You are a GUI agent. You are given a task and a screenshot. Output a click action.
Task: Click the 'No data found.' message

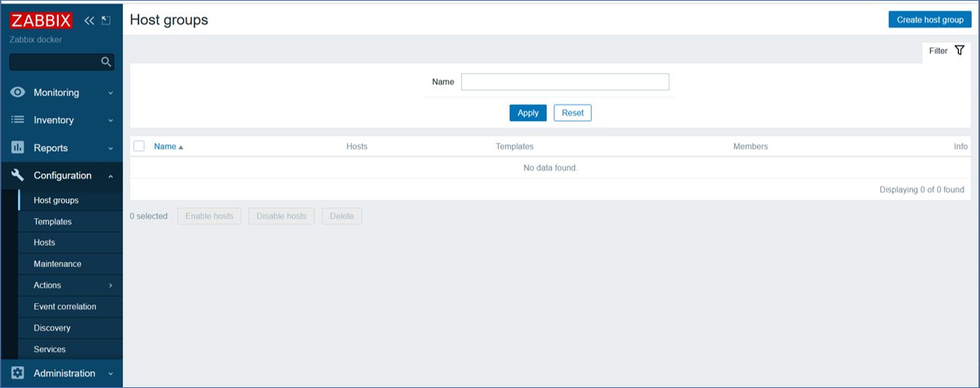(550, 168)
